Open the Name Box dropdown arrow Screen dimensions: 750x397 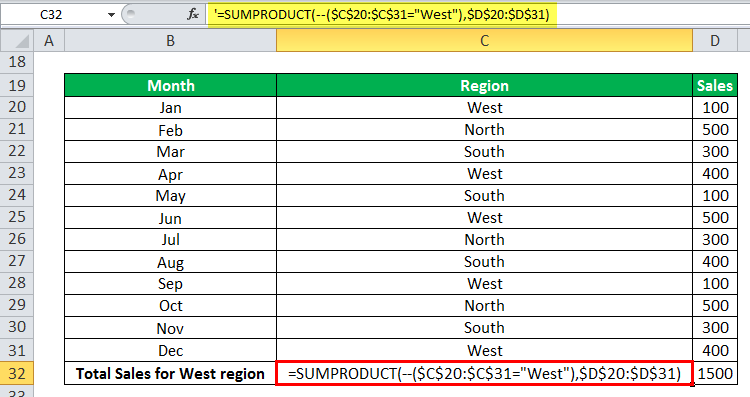click(x=111, y=14)
